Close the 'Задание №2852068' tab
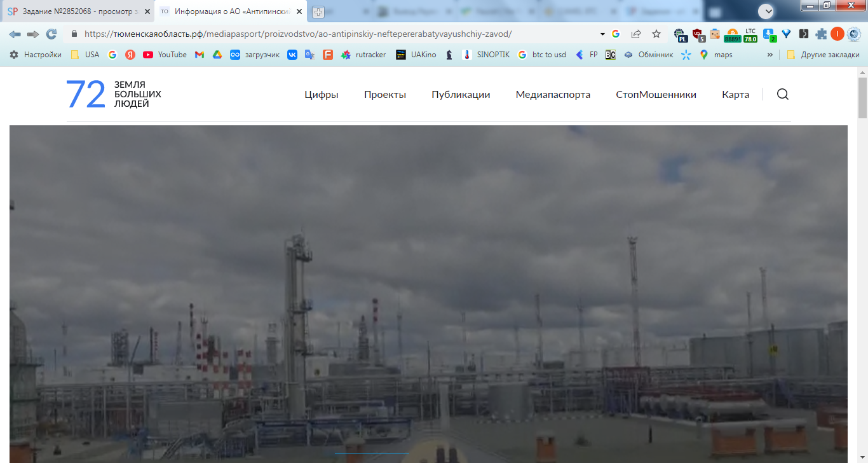The height and width of the screenshot is (463, 868). tap(147, 11)
